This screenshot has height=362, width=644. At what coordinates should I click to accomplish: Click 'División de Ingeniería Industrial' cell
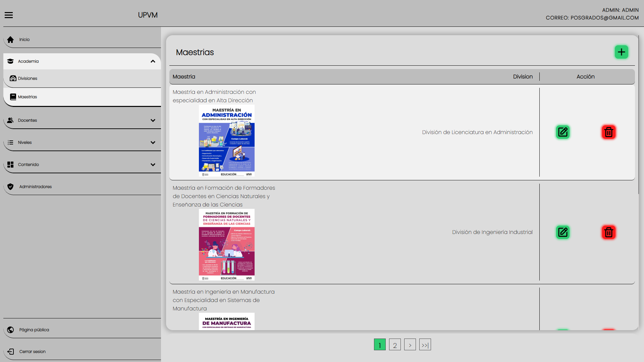(492, 232)
